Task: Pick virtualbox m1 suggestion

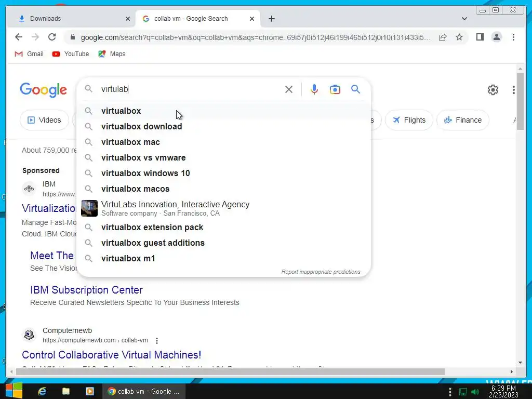Action: 224,259
